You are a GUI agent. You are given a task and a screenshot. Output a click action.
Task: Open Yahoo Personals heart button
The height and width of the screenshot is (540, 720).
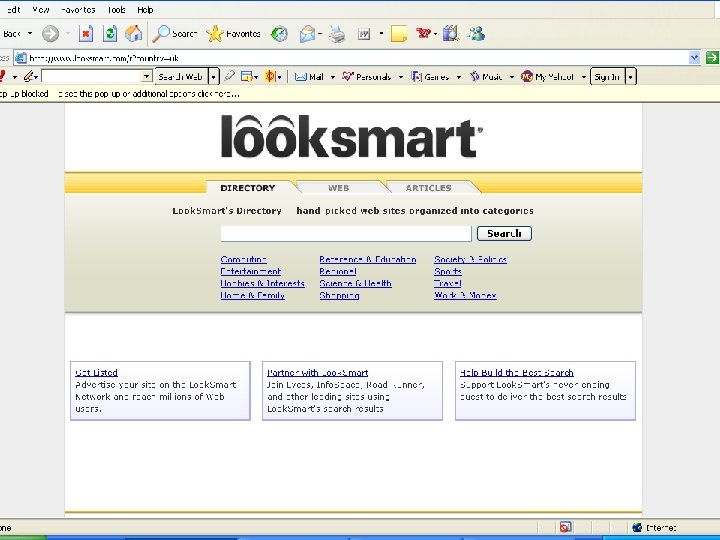click(366, 77)
